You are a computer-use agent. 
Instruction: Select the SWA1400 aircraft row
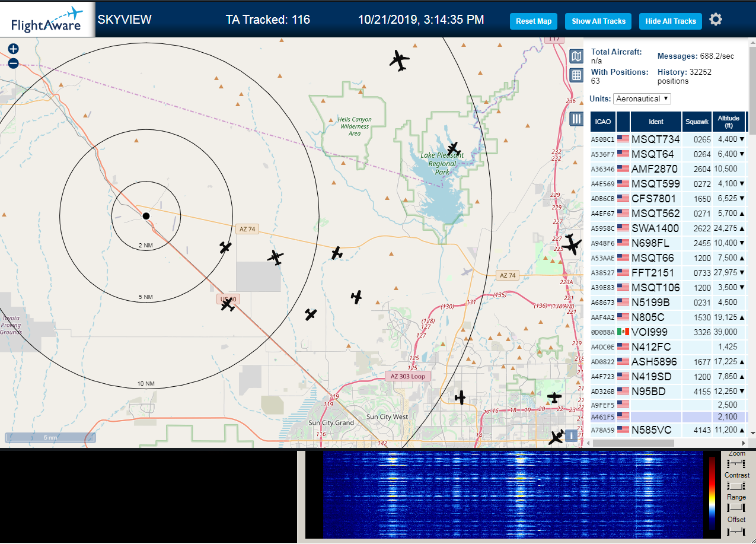click(x=669, y=228)
